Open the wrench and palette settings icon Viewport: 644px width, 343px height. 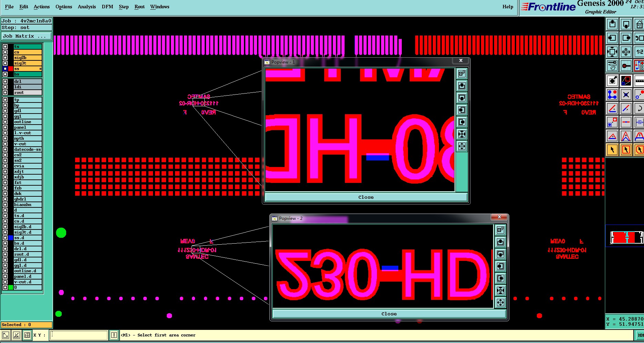612,66
